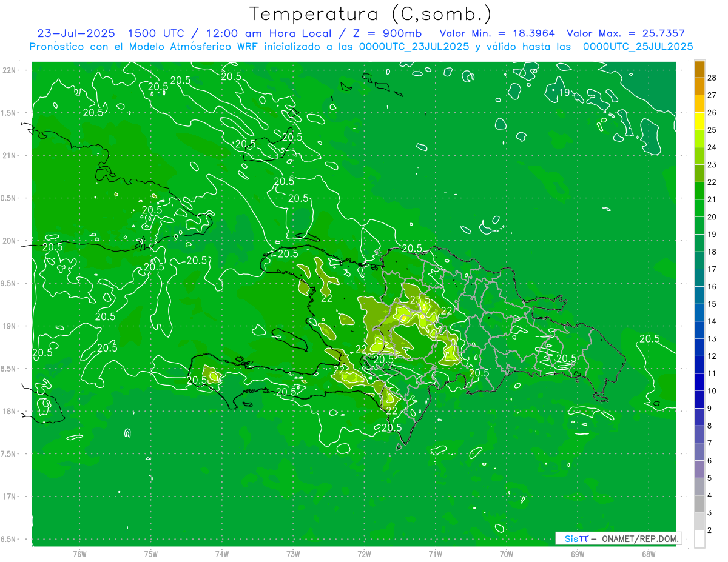Click the 21N latitude axis label
This screenshot has width=728, height=562.
[9, 155]
